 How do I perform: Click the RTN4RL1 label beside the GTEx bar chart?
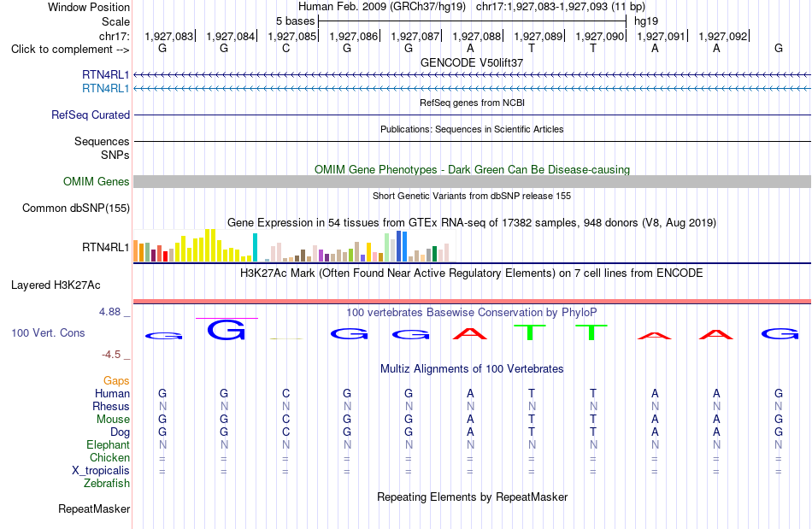tap(106, 248)
